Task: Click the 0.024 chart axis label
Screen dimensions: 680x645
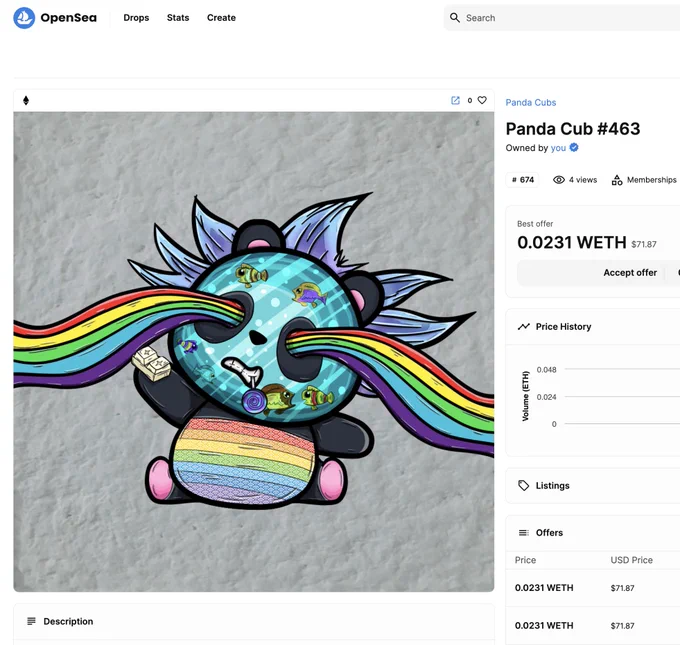Action: click(x=546, y=397)
